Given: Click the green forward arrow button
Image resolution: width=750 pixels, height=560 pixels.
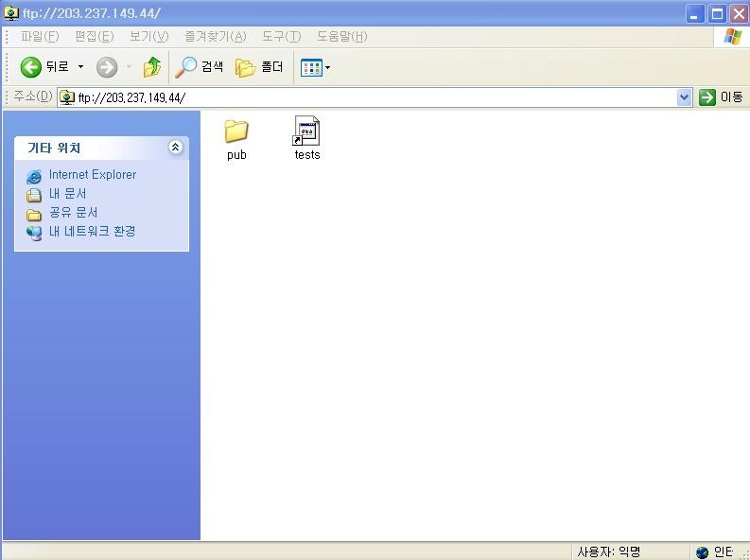Looking at the screenshot, I should click(107, 67).
